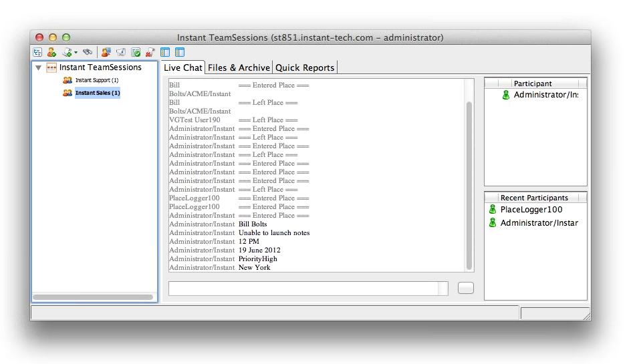637x364 pixels.
Task: Select Instant Sales (1) place
Action: 98,93
